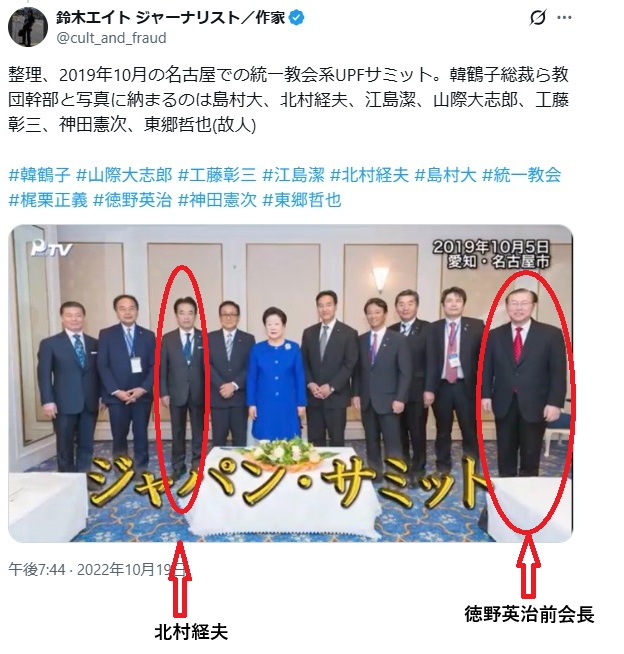The image size is (624, 654).
Task: Open the author's profile avatar
Action: [28, 27]
